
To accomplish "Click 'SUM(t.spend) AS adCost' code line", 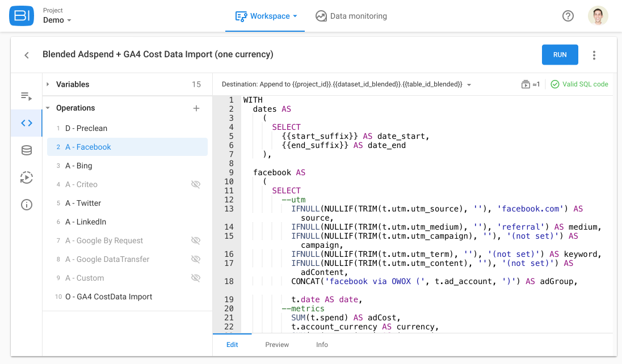I will (x=346, y=318).
